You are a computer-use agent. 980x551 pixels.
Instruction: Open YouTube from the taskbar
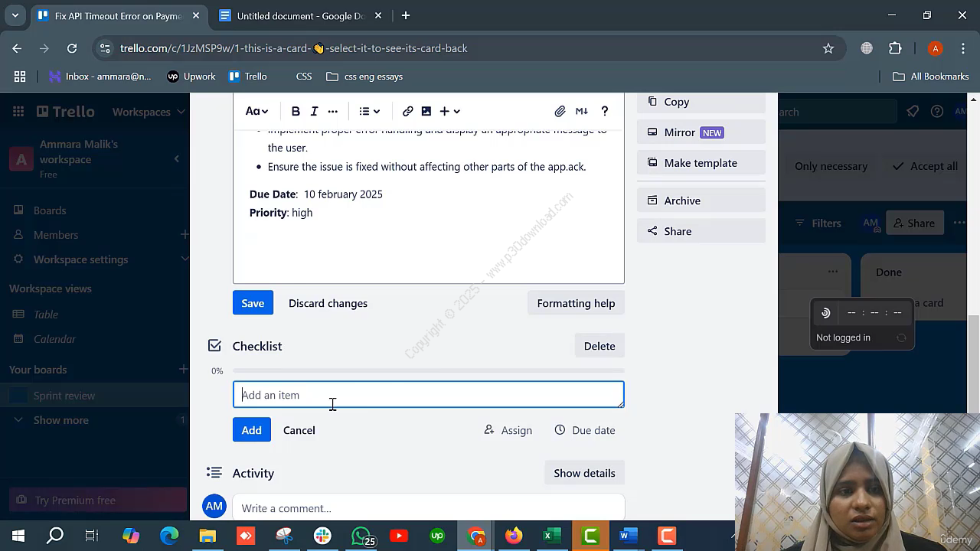point(399,536)
